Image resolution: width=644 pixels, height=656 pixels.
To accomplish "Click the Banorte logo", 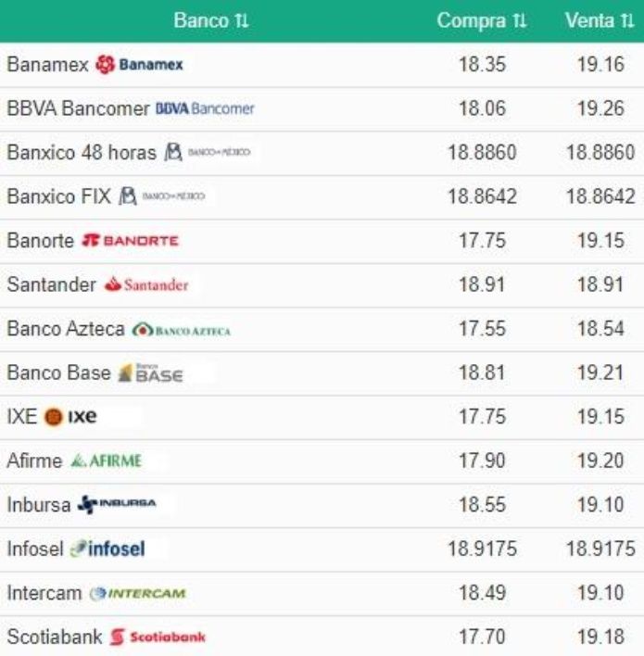I will (130, 241).
